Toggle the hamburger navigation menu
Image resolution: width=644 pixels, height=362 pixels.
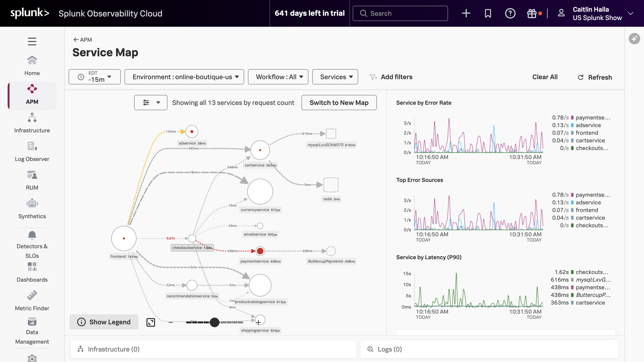click(32, 41)
